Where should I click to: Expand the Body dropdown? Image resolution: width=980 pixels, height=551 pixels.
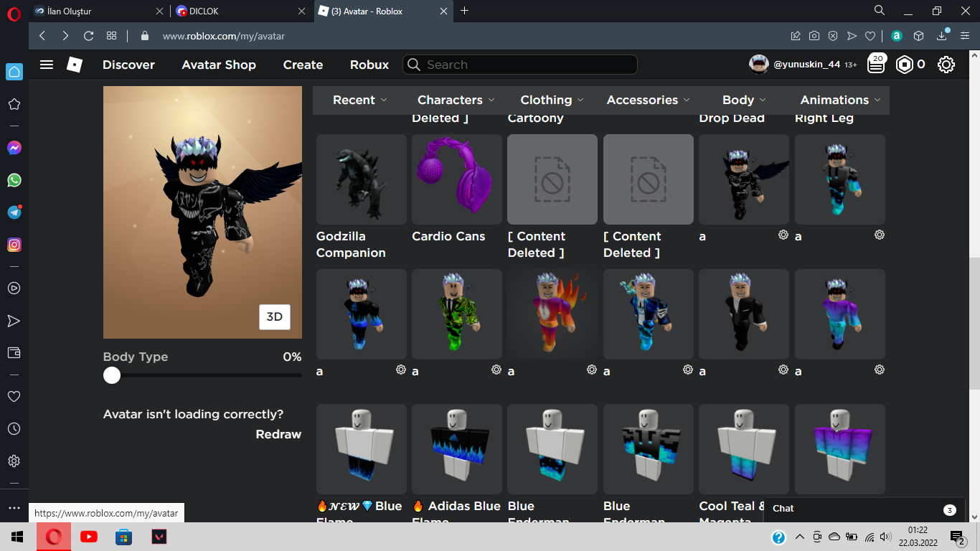pos(744,100)
